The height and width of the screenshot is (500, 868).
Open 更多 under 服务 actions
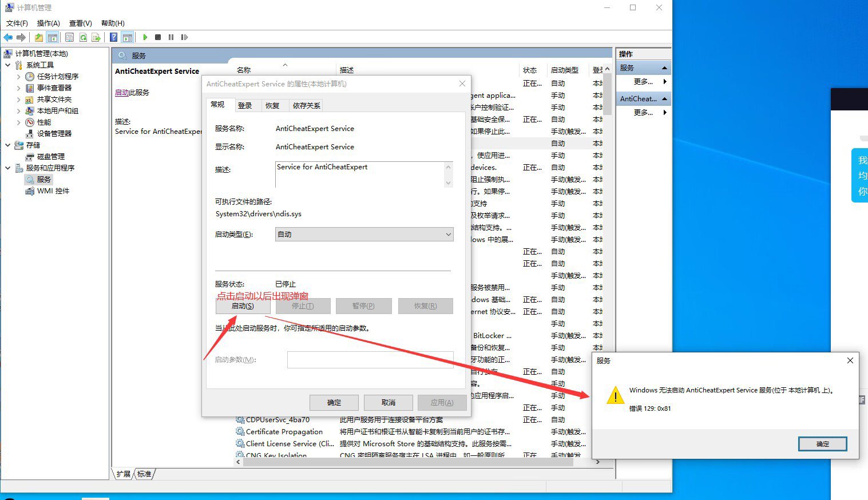click(644, 82)
